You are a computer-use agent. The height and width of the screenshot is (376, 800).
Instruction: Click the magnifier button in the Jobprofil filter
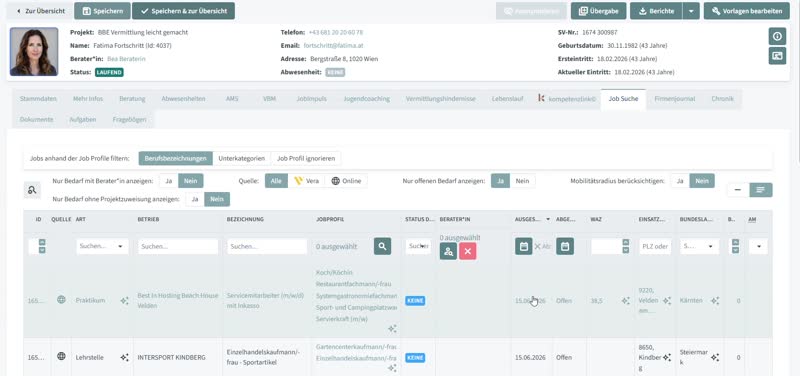click(x=382, y=246)
